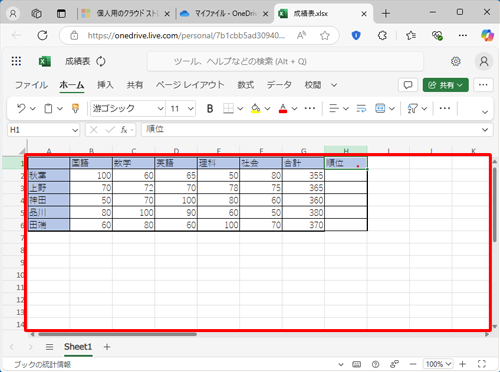Click the help question mark in status bar

tap(375, 364)
